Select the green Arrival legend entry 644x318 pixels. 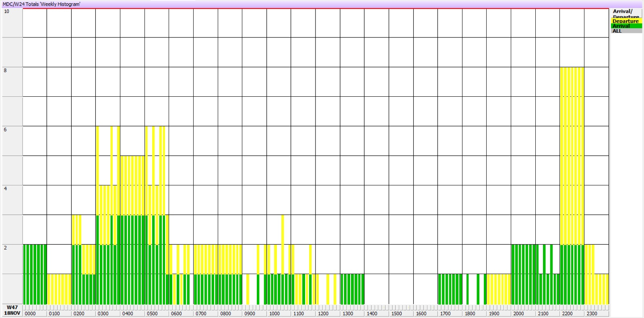click(x=626, y=26)
